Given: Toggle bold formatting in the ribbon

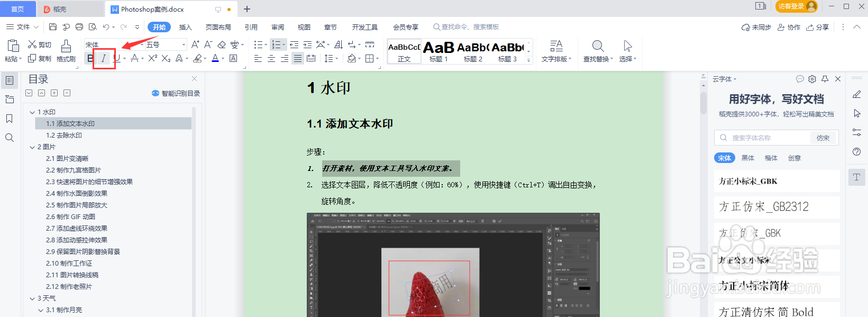Looking at the screenshot, I should coord(90,58).
